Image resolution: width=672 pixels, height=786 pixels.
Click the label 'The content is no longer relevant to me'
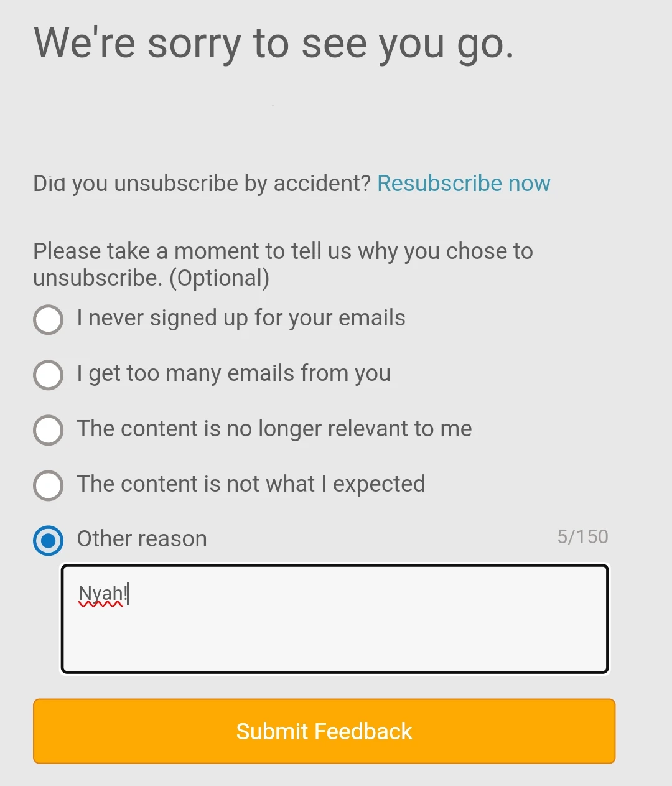click(x=274, y=429)
